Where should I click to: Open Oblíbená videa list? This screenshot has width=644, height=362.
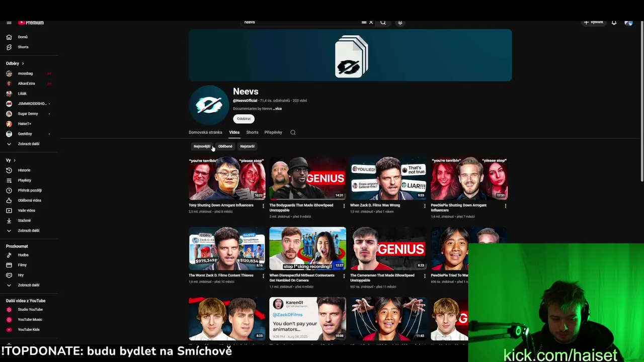pyautogui.click(x=29, y=201)
